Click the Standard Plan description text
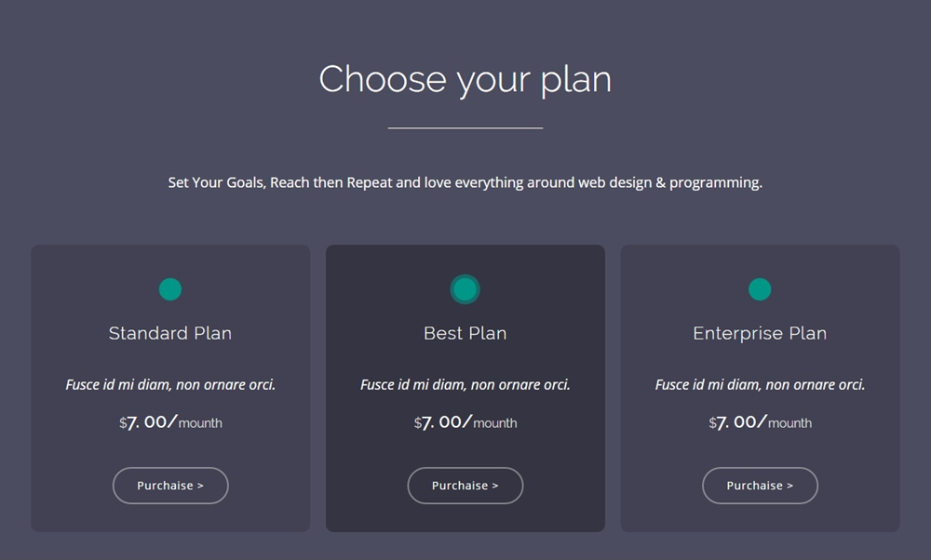931x560 pixels. coord(170,384)
